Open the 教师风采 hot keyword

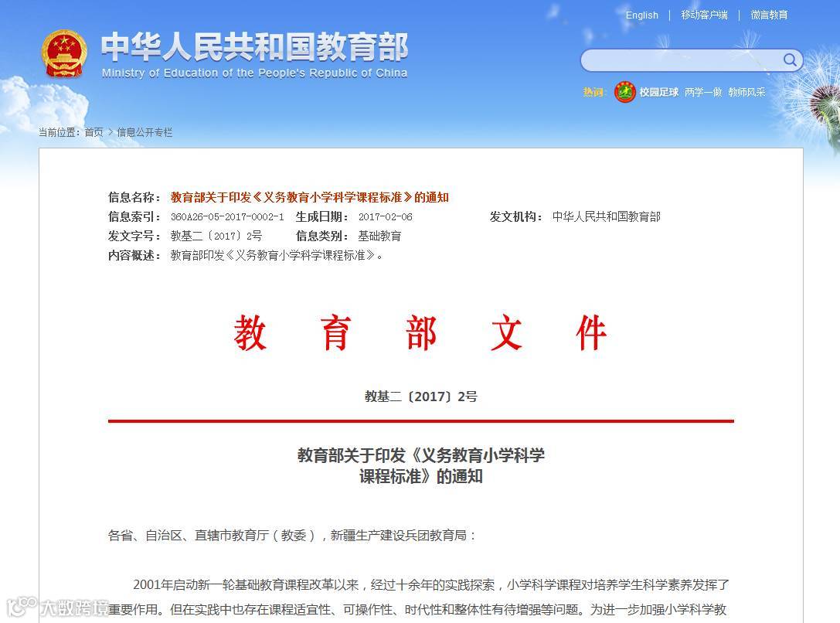pyautogui.click(x=746, y=92)
